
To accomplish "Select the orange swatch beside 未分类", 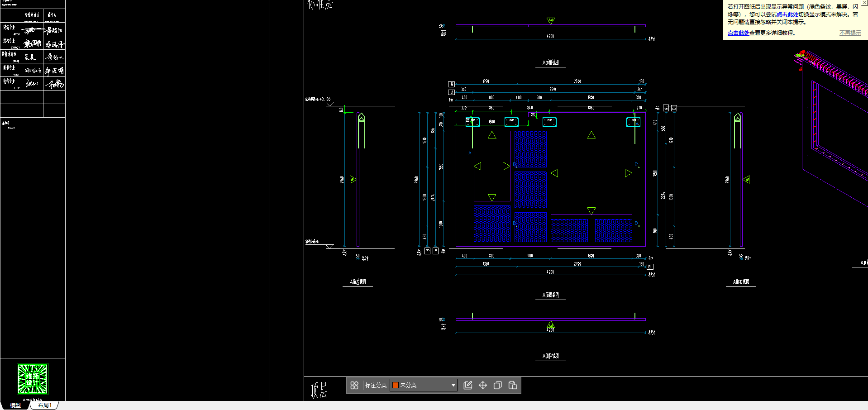I will pos(396,385).
